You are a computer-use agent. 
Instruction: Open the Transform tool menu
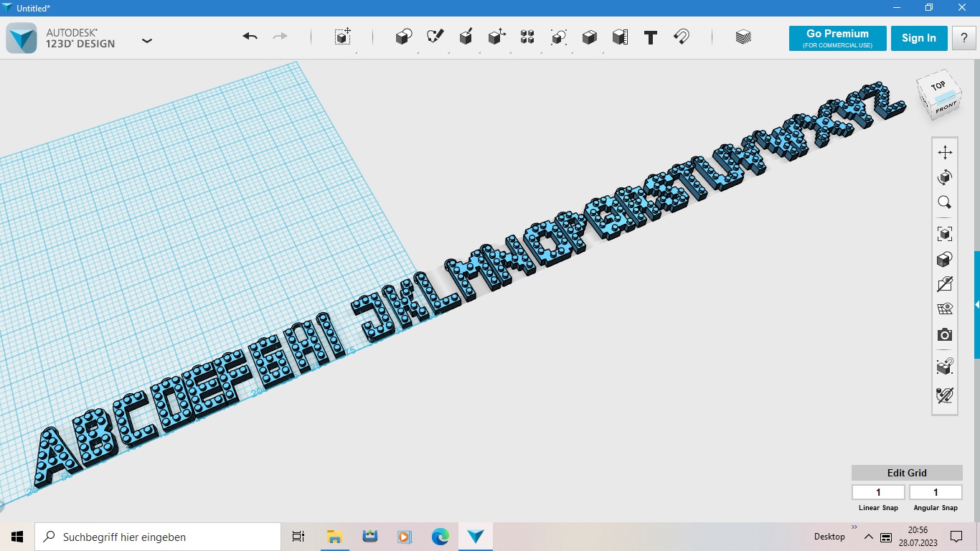[x=343, y=37]
